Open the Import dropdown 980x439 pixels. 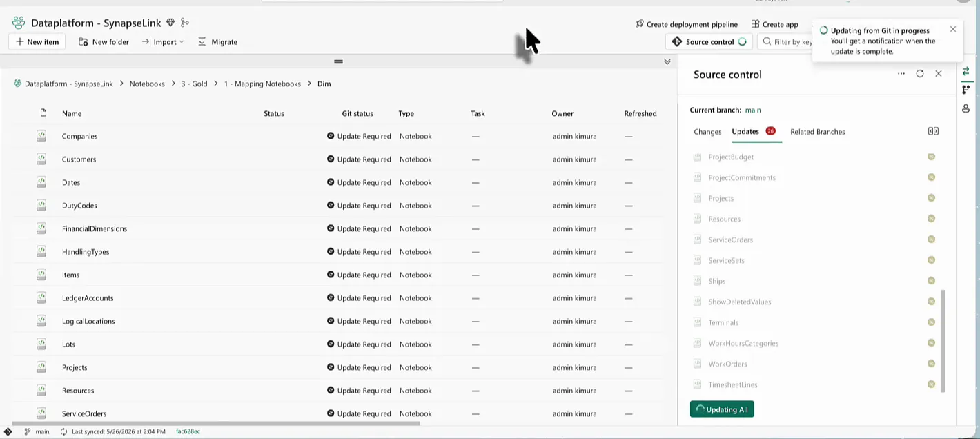(x=163, y=42)
